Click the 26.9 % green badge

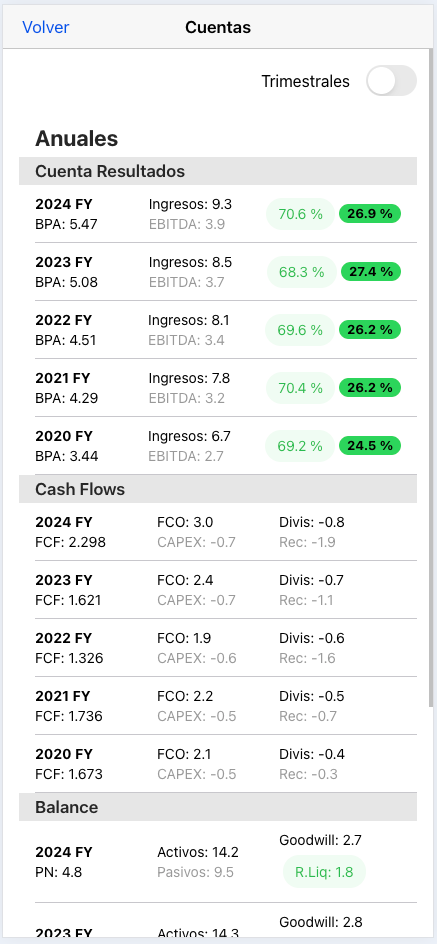[370, 214]
